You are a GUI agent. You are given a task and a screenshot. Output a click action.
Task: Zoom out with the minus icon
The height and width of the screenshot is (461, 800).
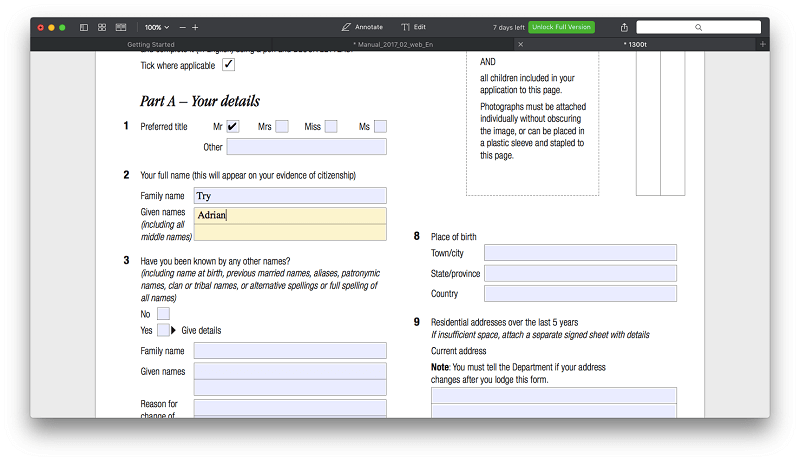coord(182,27)
